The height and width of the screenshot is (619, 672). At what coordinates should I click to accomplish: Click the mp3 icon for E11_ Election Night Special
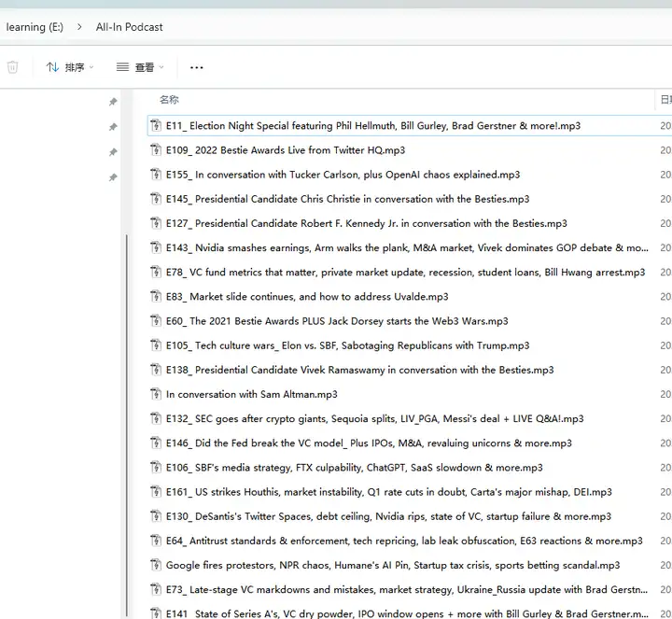156,126
